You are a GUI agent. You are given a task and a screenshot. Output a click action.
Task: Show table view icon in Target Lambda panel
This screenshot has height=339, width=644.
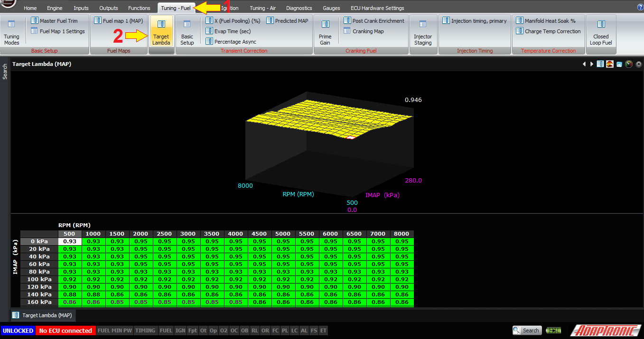(600, 64)
